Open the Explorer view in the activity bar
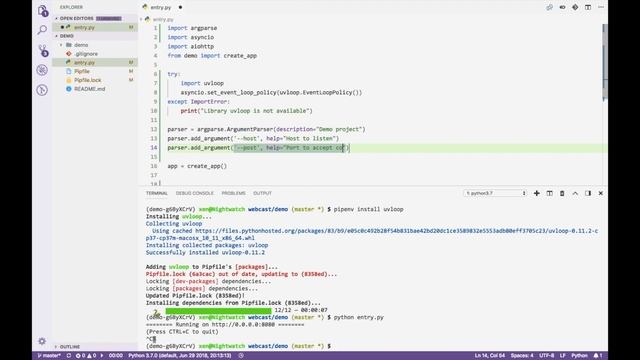Screen dimensions: 640x360 pos(42,11)
